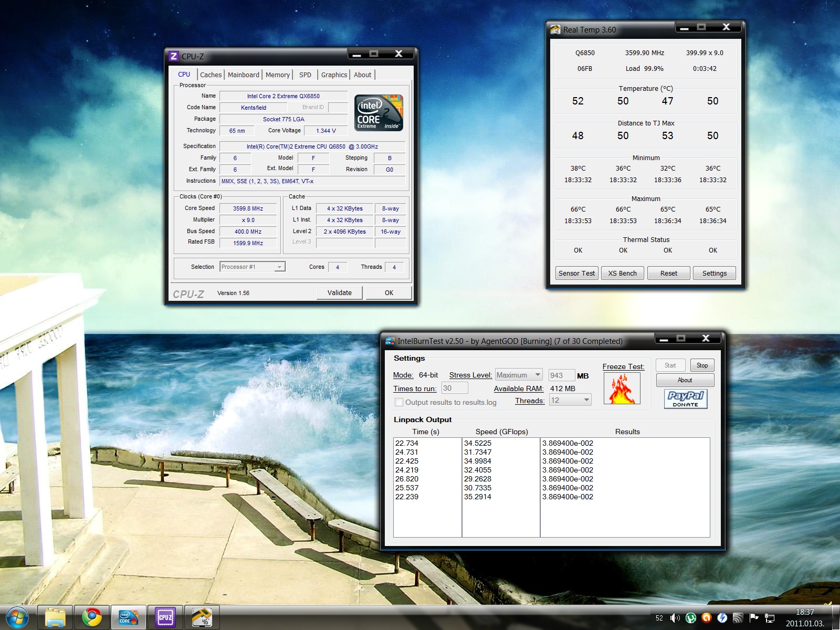The width and height of the screenshot is (840, 630).
Task: Switch to the About tab in CPU-Z
Action: pos(362,75)
